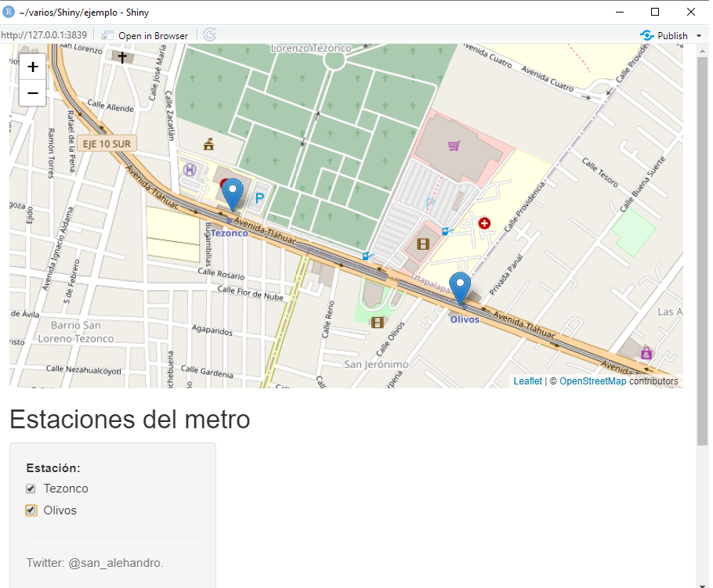Click the Leaflet attribution link
713x588 pixels.
pyautogui.click(x=527, y=381)
